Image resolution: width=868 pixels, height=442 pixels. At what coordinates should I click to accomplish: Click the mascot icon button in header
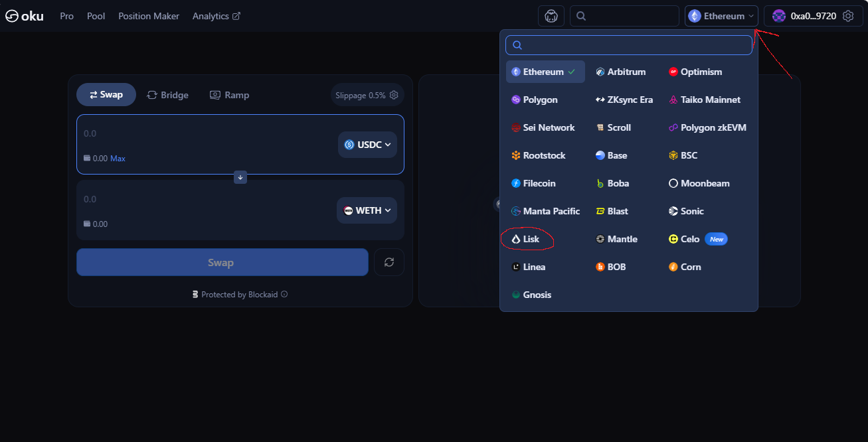pyautogui.click(x=551, y=16)
